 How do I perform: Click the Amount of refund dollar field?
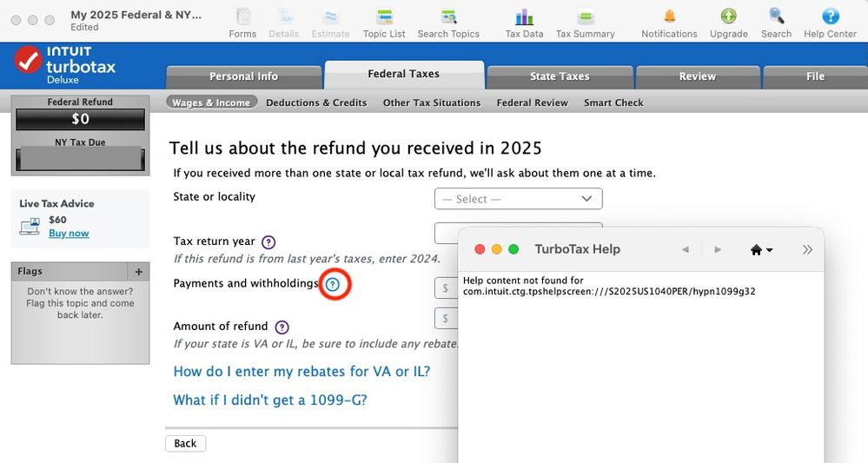pos(447,319)
